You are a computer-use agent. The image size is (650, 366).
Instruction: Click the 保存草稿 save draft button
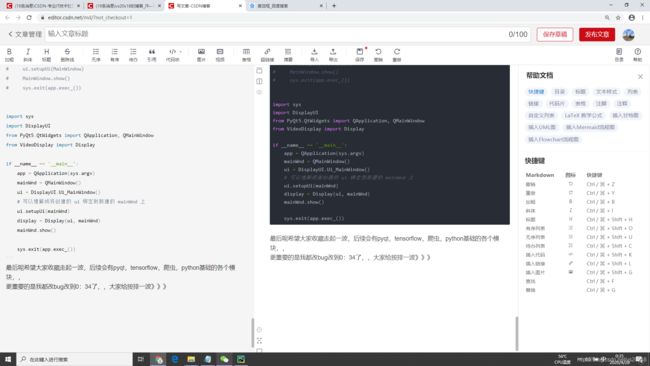(555, 34)
